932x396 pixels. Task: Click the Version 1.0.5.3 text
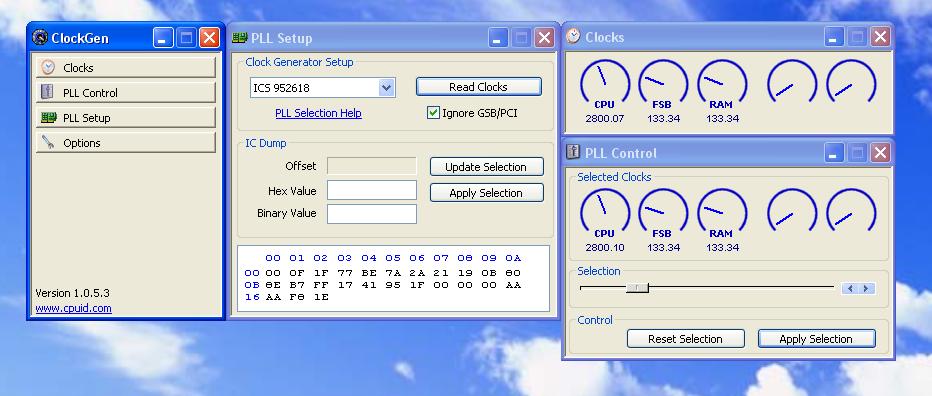[x=73, y=293]
